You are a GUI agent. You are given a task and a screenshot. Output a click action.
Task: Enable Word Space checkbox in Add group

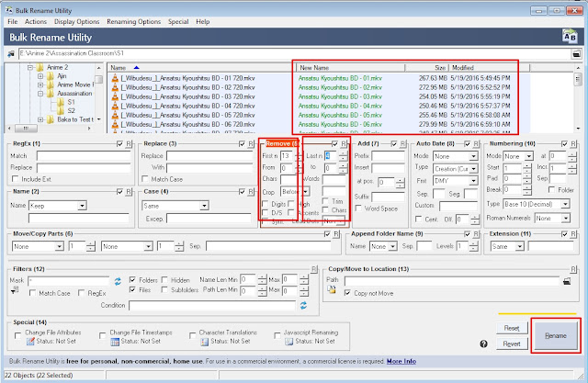click(x=358, y=208)
